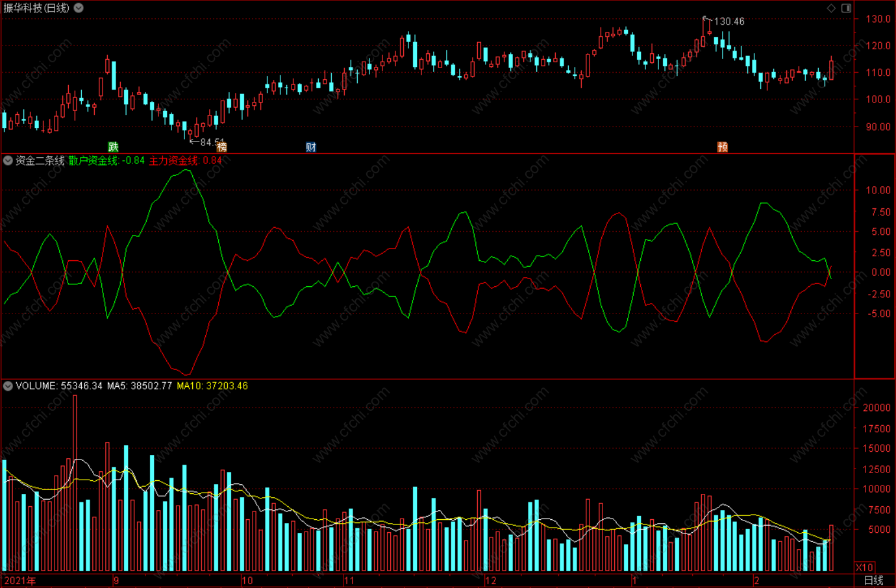Click month 11 on the time axis
The height and width of the screenshot is (588, 896).
point(349,580)
